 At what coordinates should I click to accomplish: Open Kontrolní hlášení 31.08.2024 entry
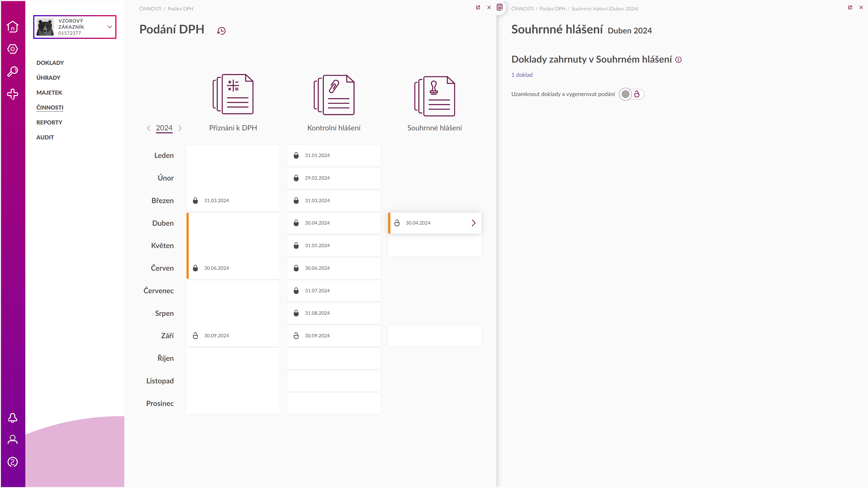[x=334, y=313]
